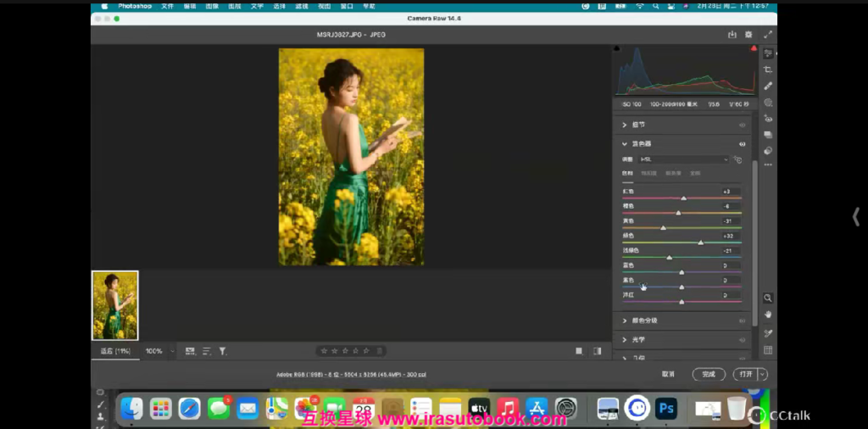
Task: Select the Saturation tab in mixer
Action: coord(648,173)
